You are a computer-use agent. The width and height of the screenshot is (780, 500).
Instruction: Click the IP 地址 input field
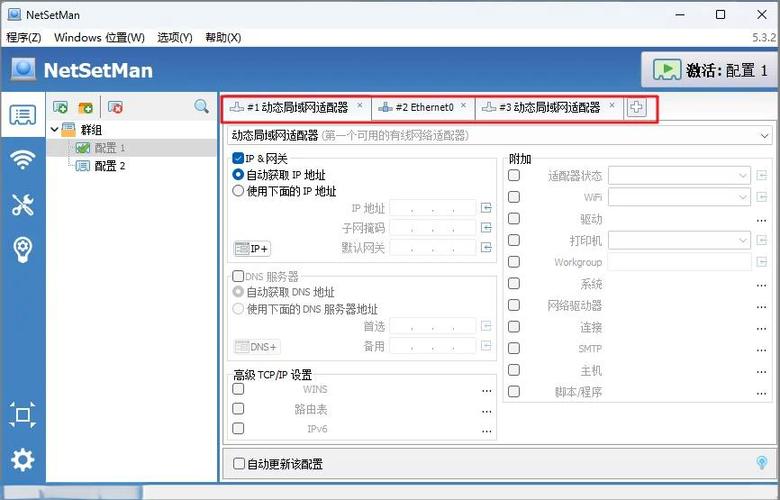[x=433, y=208]
